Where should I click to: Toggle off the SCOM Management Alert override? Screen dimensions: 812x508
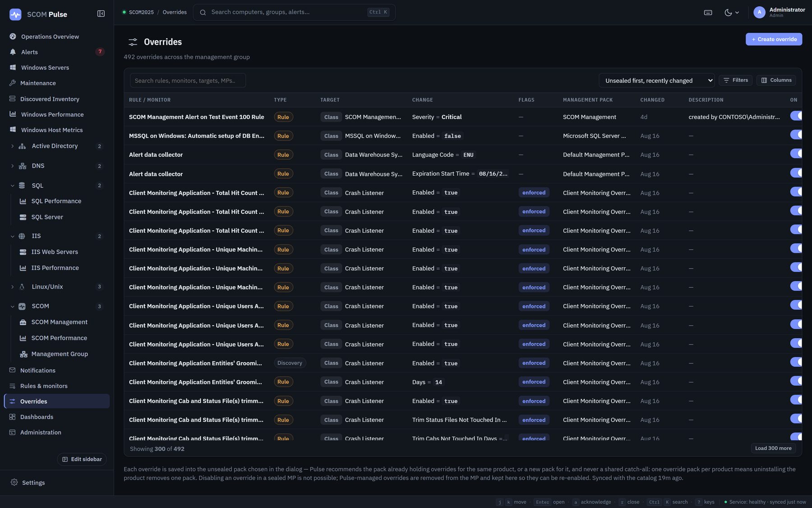point(796,116)
